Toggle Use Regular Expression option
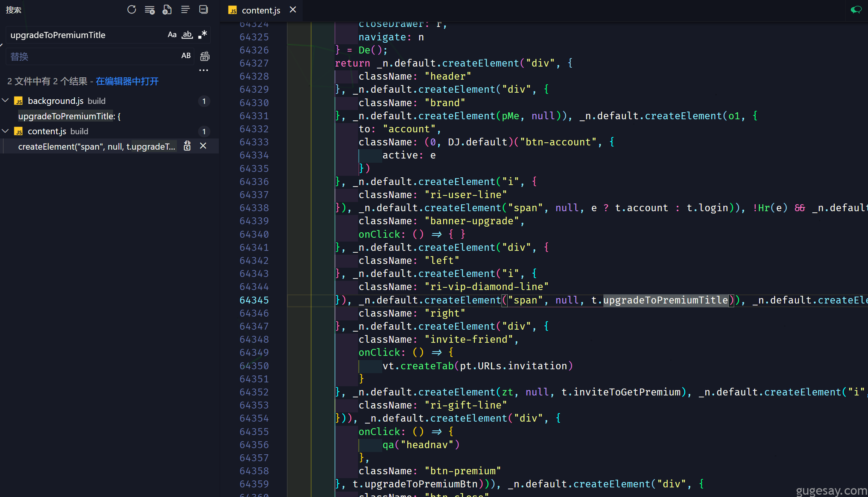 203,35
